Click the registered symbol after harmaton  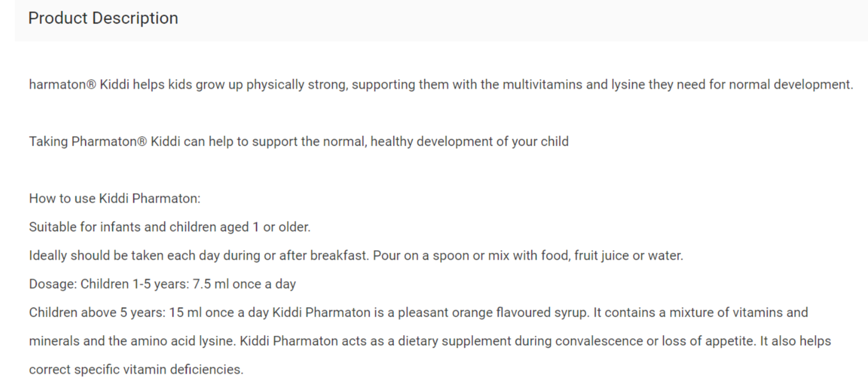[91, 85]
